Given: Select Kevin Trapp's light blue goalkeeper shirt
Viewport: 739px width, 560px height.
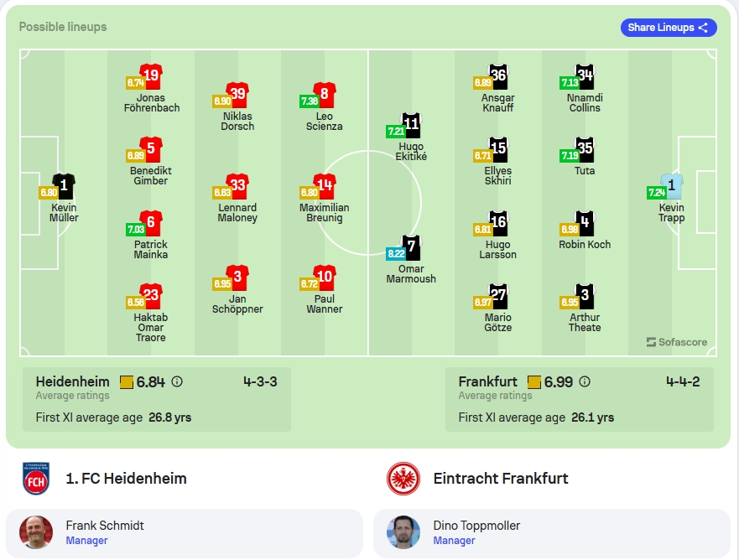Looking at the screenshot, I should [x=672, y=186].
